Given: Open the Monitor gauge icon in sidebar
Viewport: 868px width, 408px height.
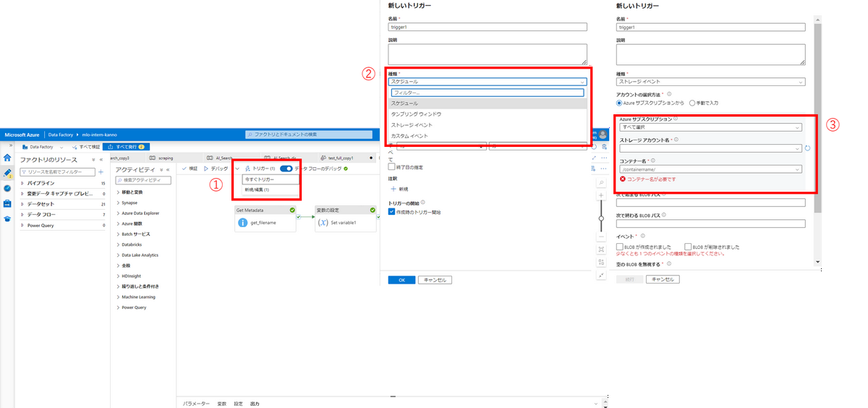Looking at the screenshot, I should pos(7,188).
